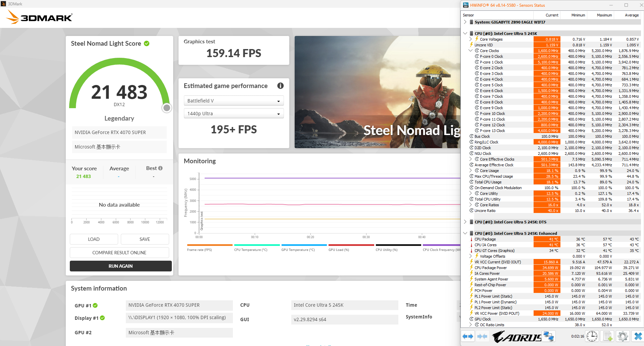The height and width of the screenshot is (346, 644).
Task: Click lightning icon beside IA Cores Power
Action: click(471, 273)
